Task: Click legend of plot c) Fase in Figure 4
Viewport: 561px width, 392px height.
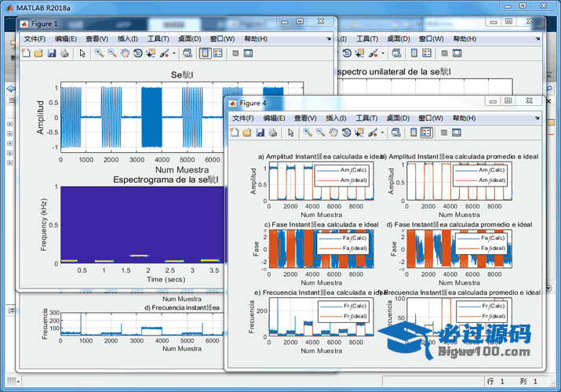Action: [344, 243]
